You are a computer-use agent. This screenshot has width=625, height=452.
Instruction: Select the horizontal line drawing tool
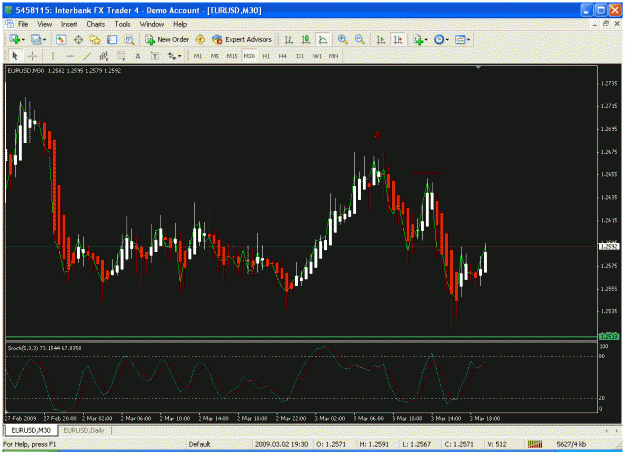point(70,56)
